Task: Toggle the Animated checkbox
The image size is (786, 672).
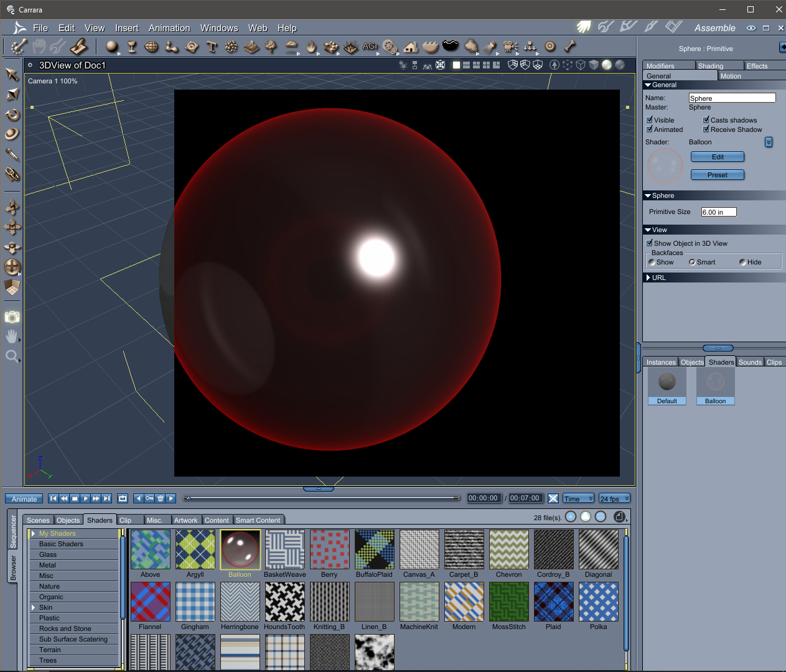Action: [x=650, y=129]
